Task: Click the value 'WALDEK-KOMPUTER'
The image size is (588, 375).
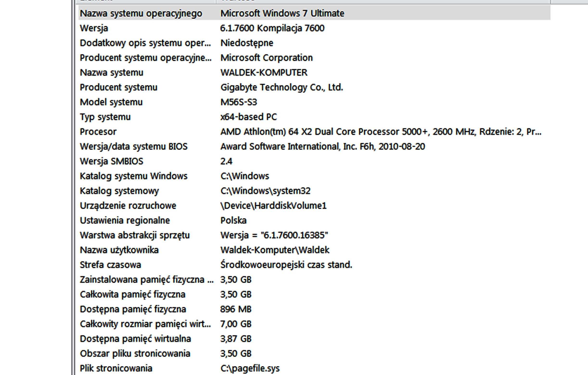Action: click(x=264, y=72)
